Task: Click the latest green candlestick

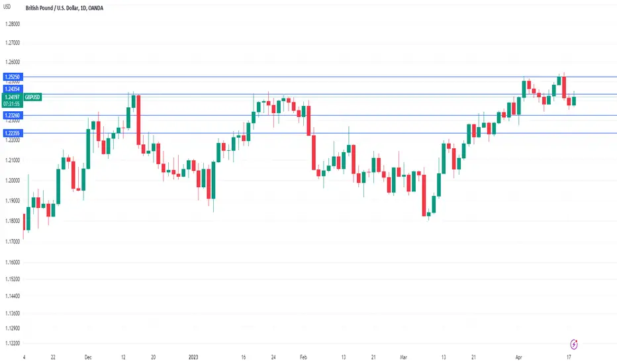Action: 574,101
